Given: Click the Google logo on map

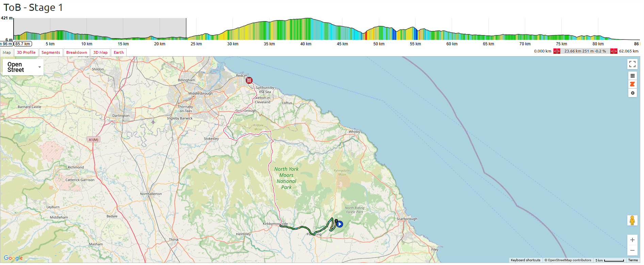Looking at the screenshot, I should tap(13, 258).
